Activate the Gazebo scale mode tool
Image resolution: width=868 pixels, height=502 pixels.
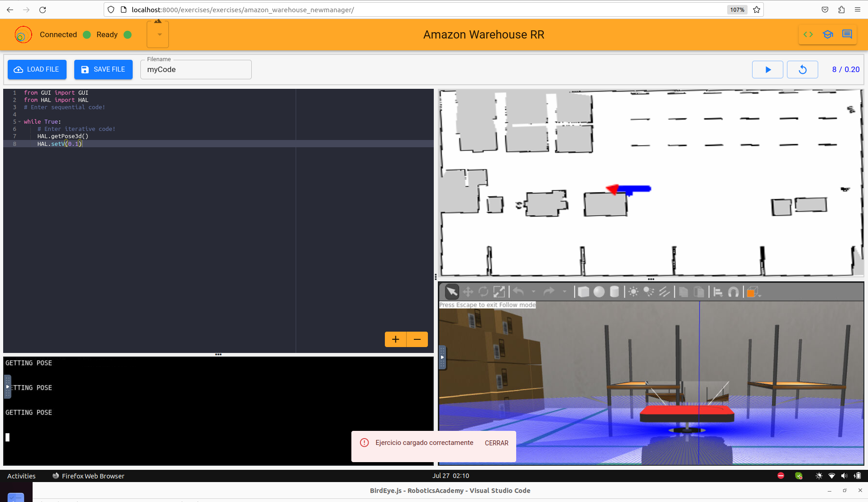[499, 292]
